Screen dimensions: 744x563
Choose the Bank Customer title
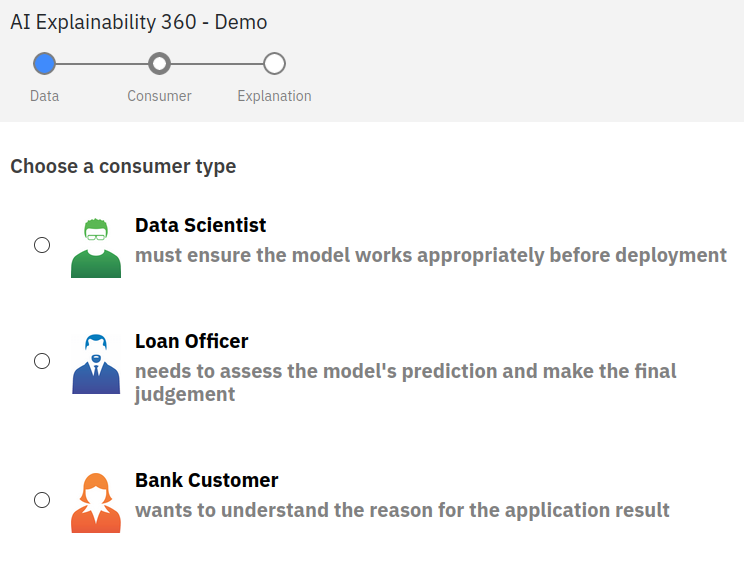tap(207, 480)
